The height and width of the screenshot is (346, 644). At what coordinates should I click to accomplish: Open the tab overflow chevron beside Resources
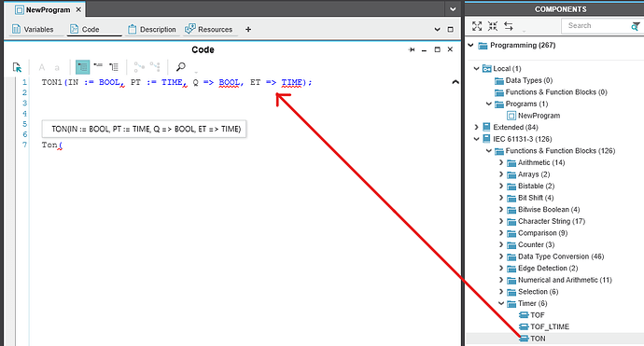click(438, 30)
